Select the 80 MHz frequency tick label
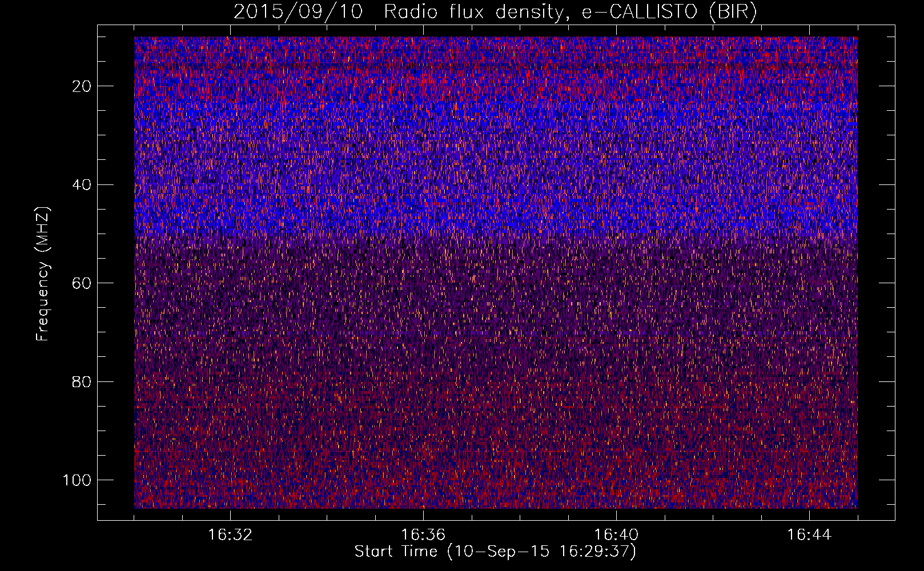 click(x=82, y=381)
